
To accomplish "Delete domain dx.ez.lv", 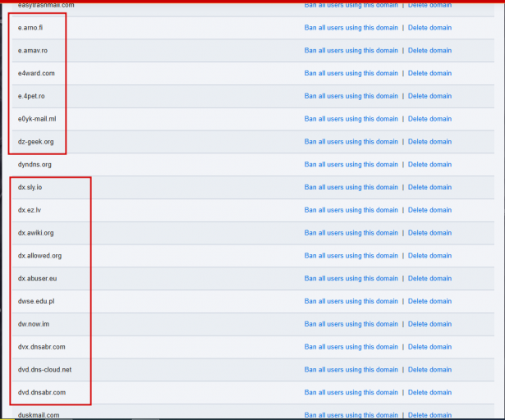I will (x=429, y=211).
